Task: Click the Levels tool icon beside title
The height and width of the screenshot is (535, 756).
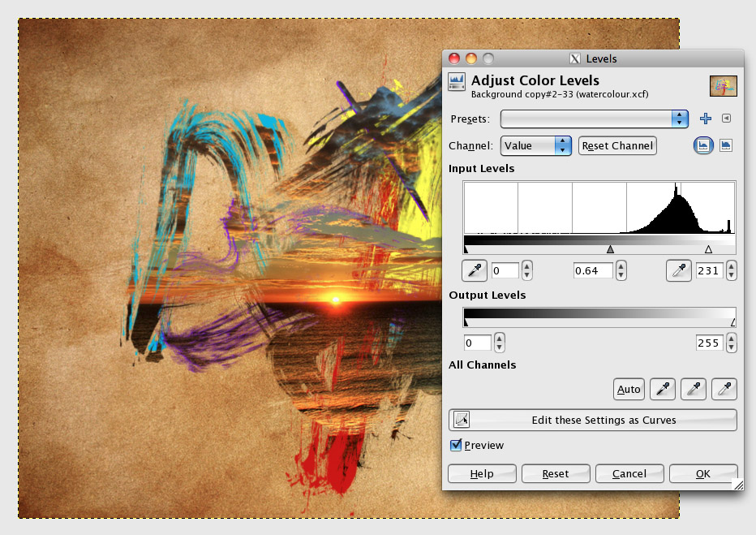Action: coord(457,81)
